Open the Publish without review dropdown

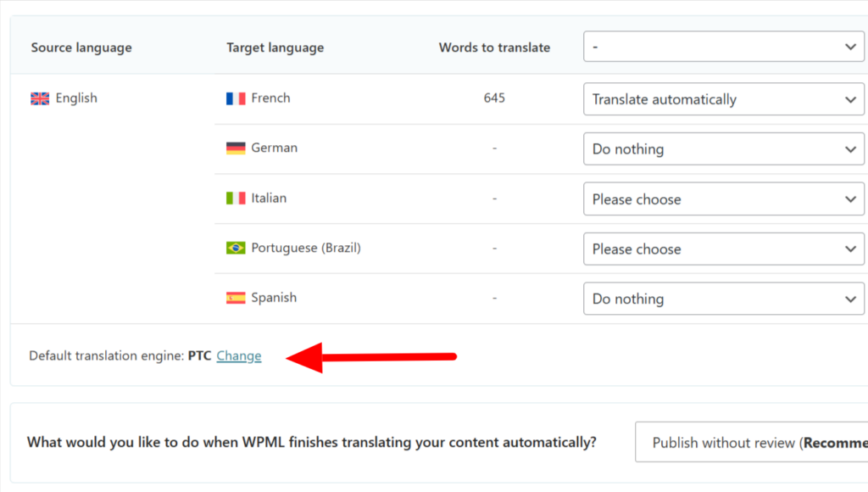tap(754, 442)
